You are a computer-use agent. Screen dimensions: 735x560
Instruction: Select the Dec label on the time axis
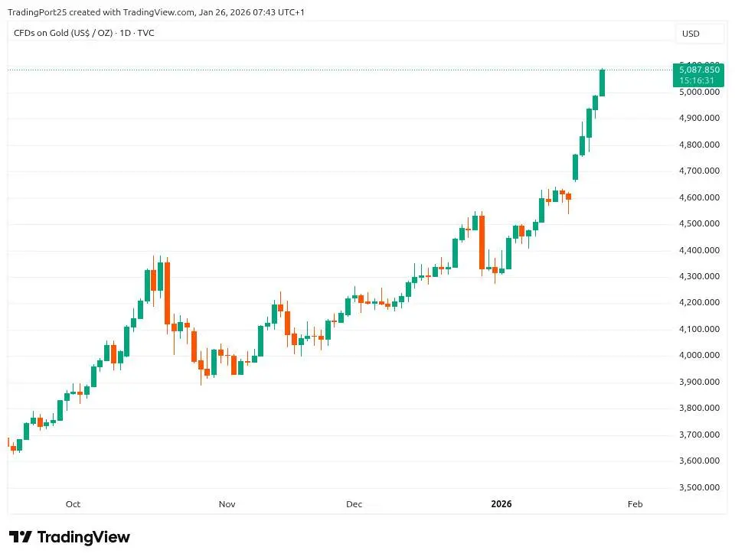tap(354, 504)
